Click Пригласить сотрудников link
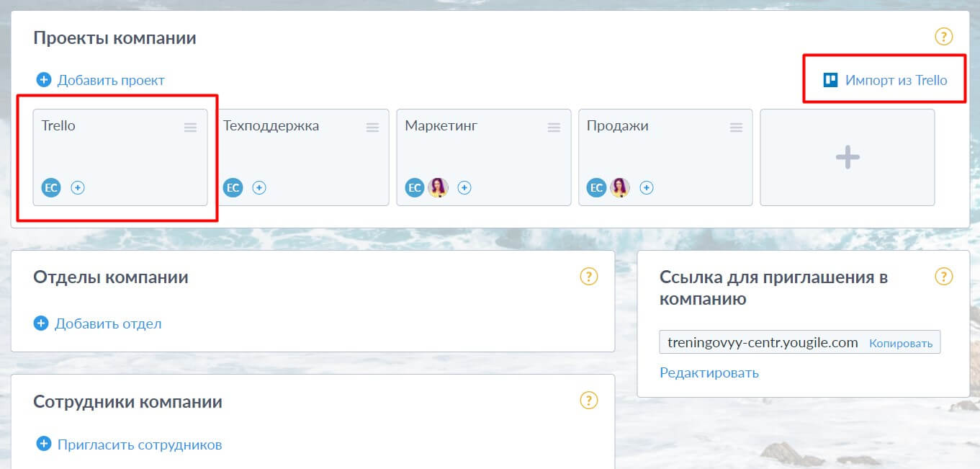This screenshot has height=469, width=980. click(x=140, y=445)
